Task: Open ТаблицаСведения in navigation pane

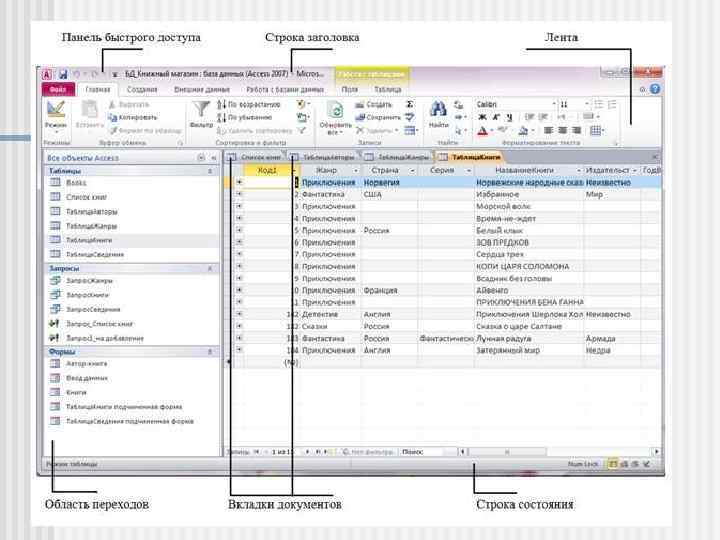Action: (x=87, y=254)
